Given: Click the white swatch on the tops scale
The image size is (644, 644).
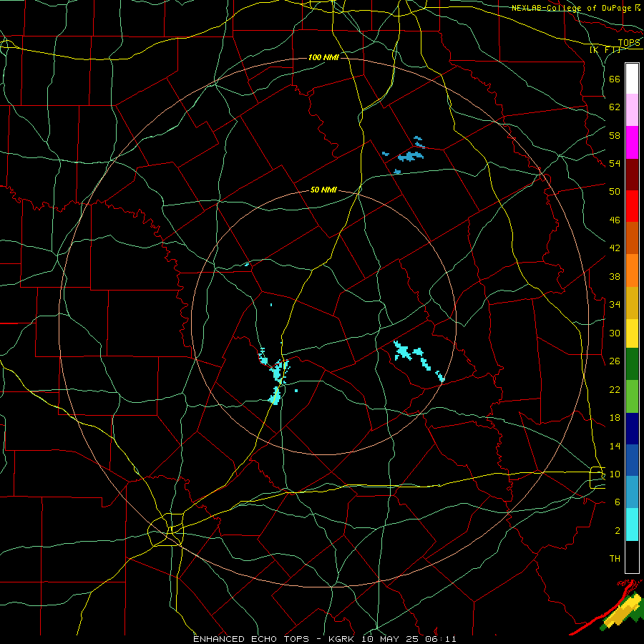Looking at the screenshot, I should (x=632, y=79).
